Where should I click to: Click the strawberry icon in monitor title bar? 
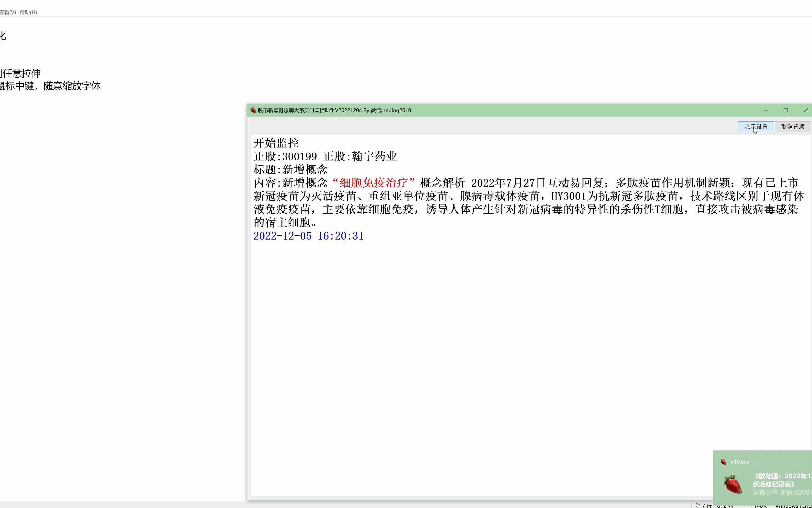click(253, 110)
